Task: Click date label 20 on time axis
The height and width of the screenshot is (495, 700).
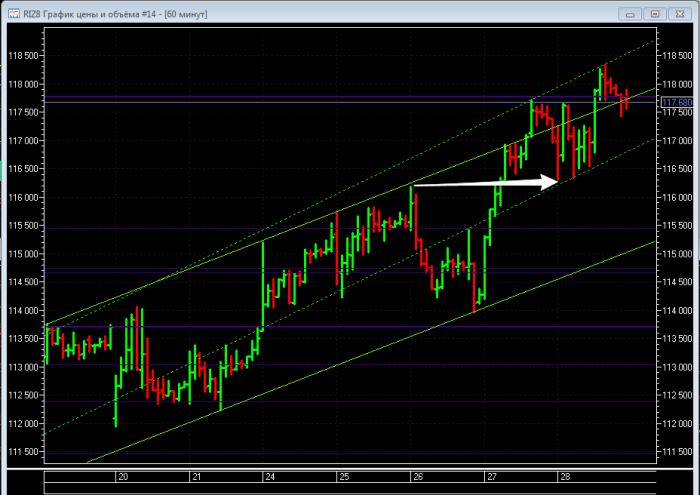Action: [123, 477]
